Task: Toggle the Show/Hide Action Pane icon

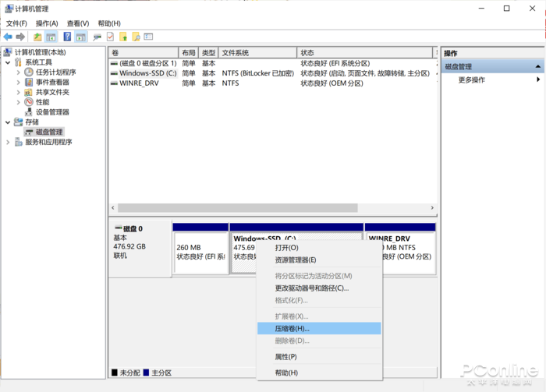Action: (x=81, y=37)
